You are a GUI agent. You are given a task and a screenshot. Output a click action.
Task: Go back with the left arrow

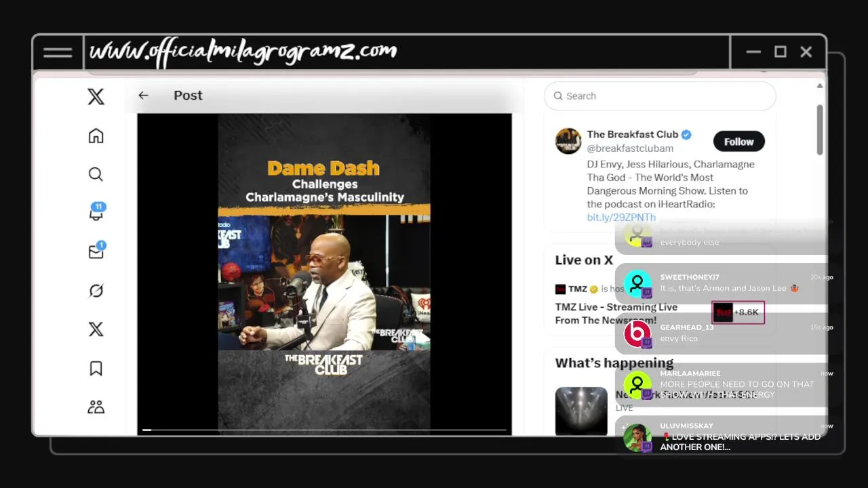pos(143,96)
